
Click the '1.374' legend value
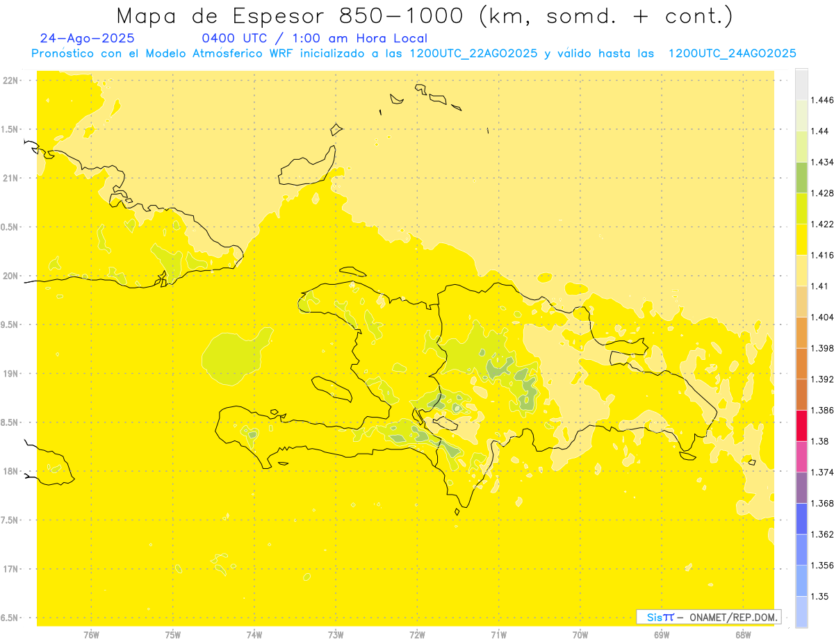[821, 472]
